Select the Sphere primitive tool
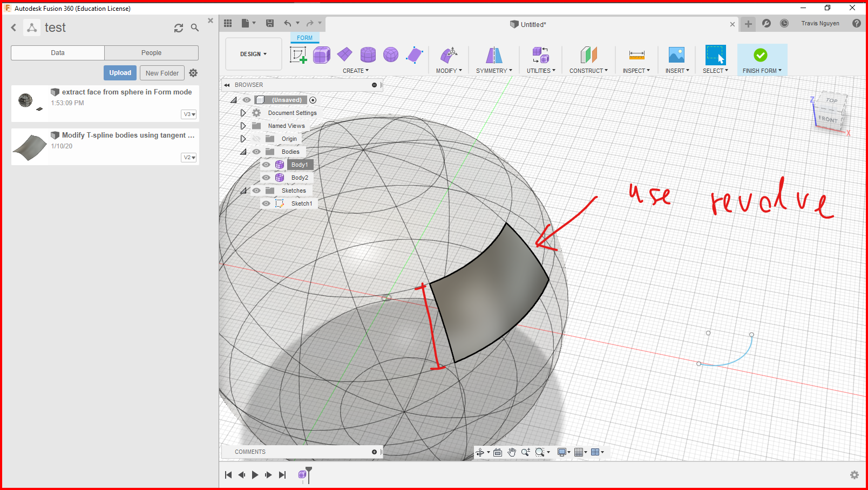Image resolution: width=868 pixels, height=490 pixels. tap(391, 55)
